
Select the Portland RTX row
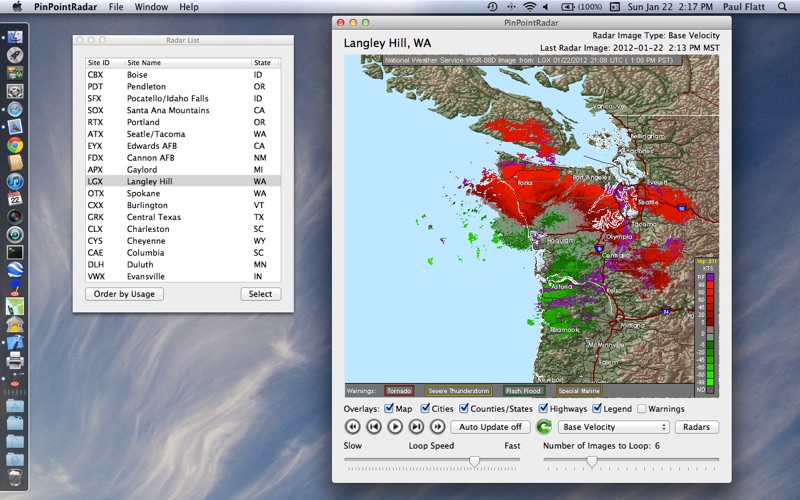click(183, 122)
